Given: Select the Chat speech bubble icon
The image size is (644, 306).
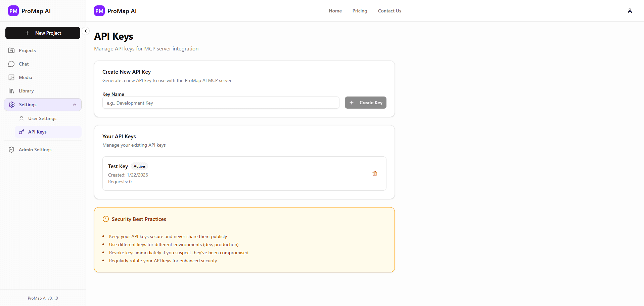Looking at the screenshot, I should 12,64.
